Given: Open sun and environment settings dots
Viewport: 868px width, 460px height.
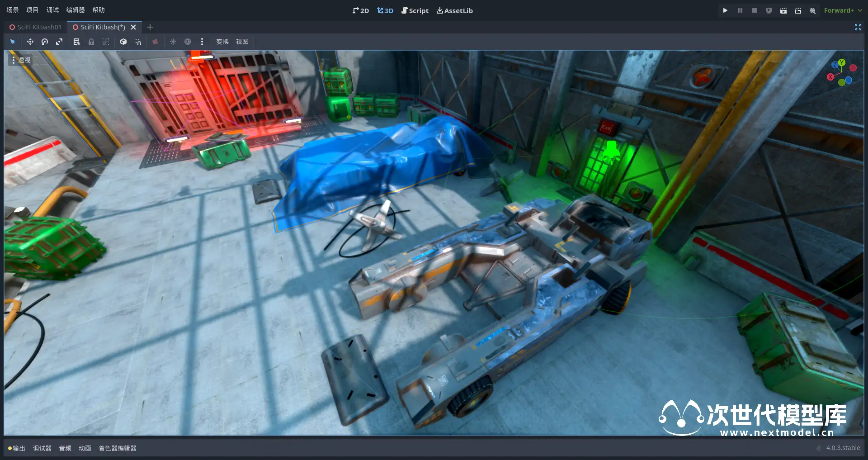Looking at the screenshot, I should click(202, 42).
